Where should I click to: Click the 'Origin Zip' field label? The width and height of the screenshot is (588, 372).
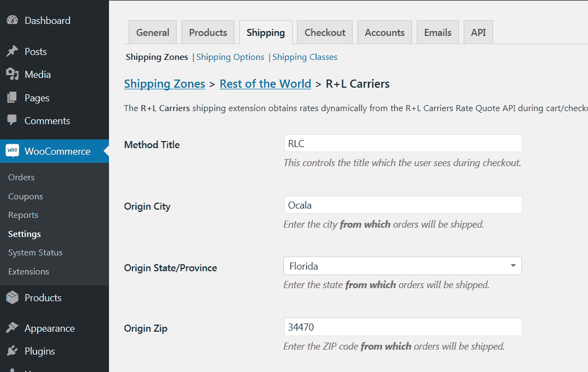(146, 328)
